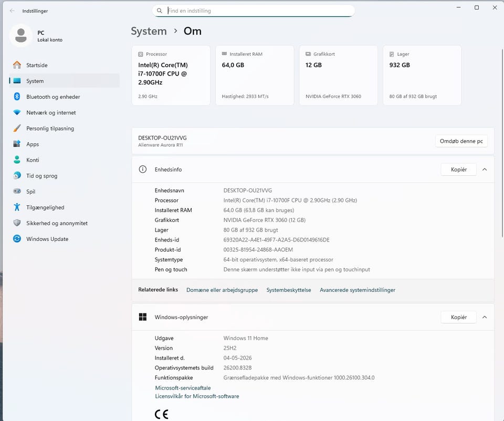Click the Tilgængelighed accessibility icon
The image size is (504, 421).
tap(17, 207)
